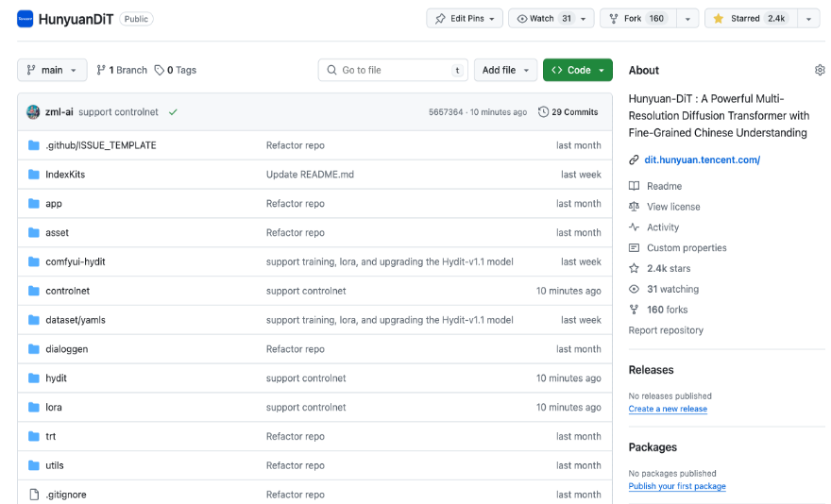Expand the main branch dropdown
Viewport: 831px width, 504px height.
[x=52, y=70]
